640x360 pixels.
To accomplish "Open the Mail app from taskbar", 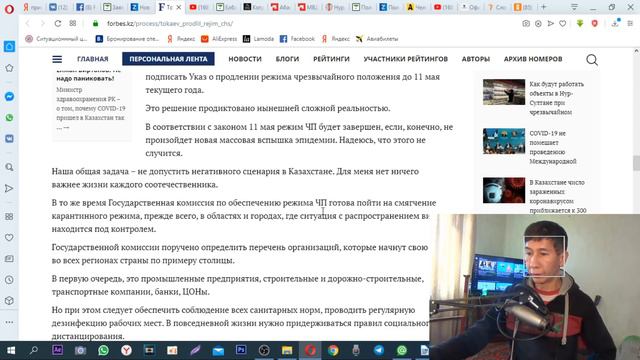I will pyautogui.click(x=218, y=351).
